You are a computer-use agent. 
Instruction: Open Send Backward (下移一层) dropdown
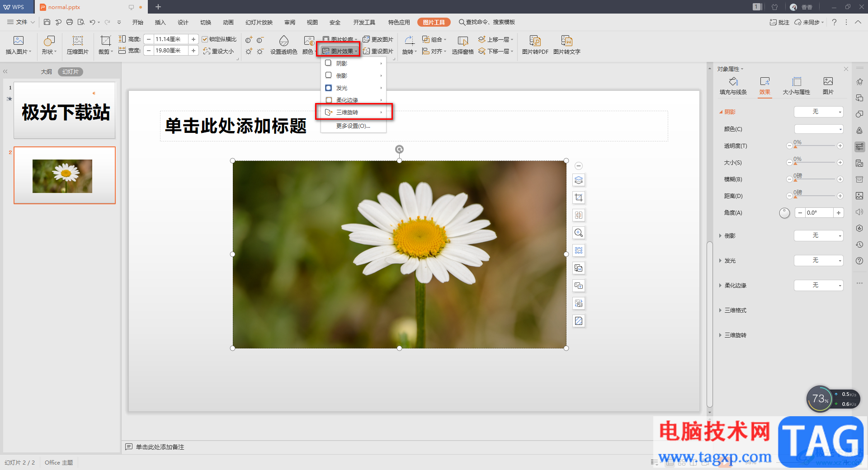[x=496, y=51]
